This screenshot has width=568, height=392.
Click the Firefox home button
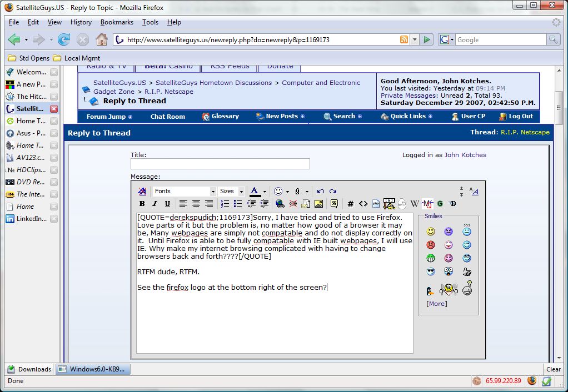(101, 39)
